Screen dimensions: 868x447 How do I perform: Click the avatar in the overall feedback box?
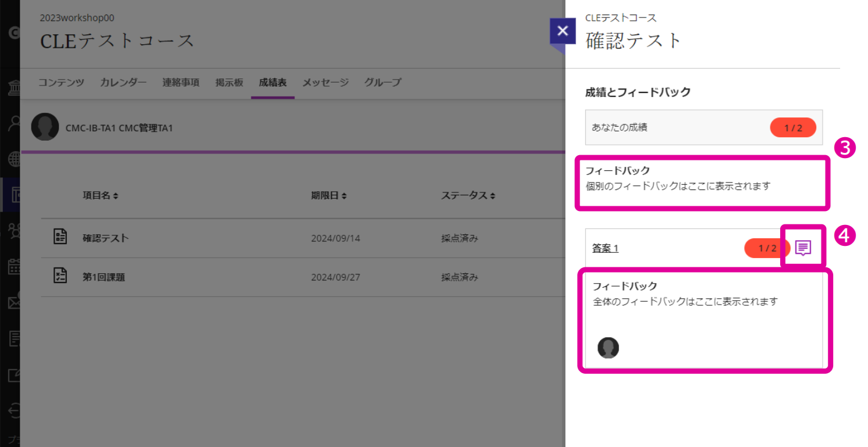coord(608,348)
